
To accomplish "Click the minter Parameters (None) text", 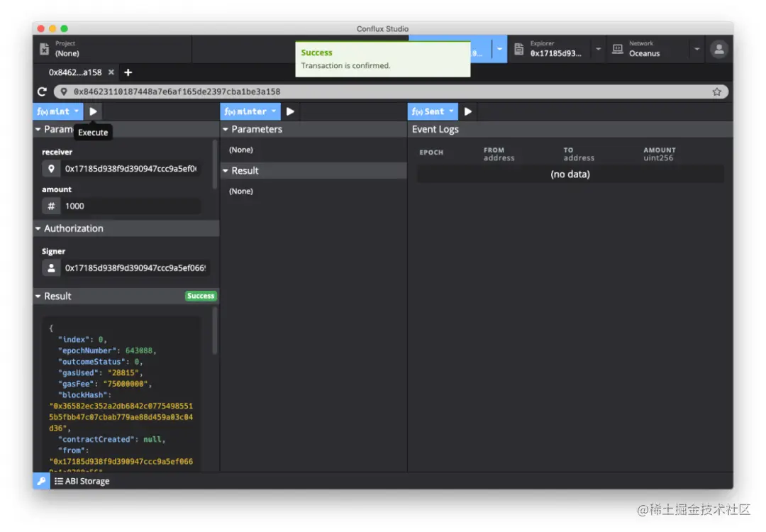I will (241, 150).
